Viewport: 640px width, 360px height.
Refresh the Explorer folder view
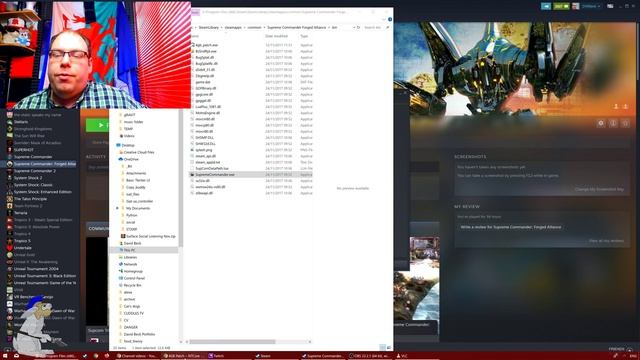coord(358,27)
